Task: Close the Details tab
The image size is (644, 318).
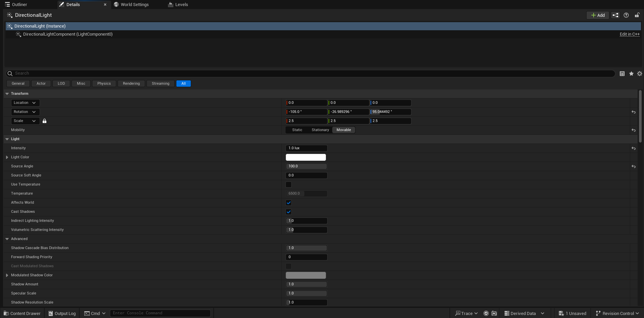Action: click(105, 5)
